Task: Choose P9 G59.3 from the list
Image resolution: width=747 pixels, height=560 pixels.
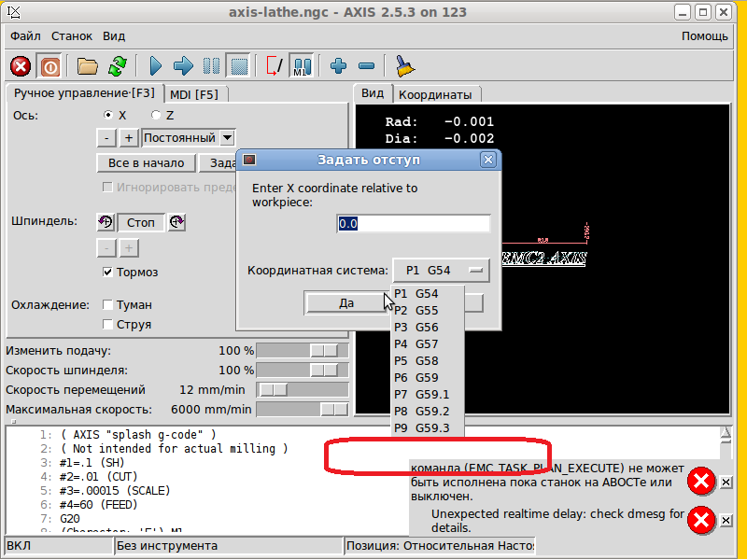Action: point(428,427)
